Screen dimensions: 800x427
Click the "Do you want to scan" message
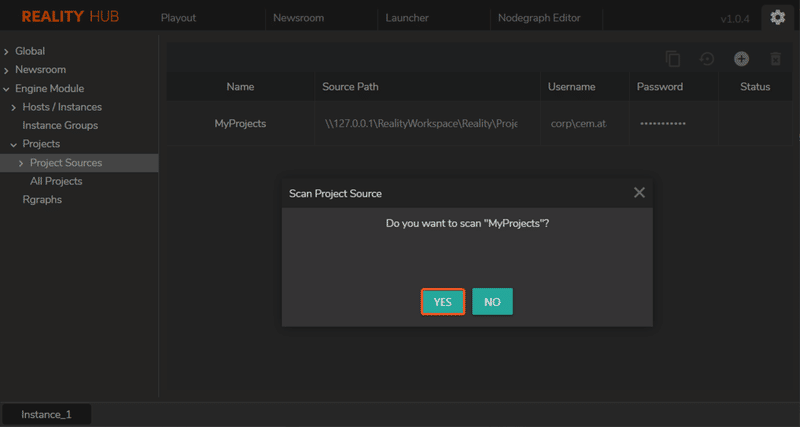[467, 223]
